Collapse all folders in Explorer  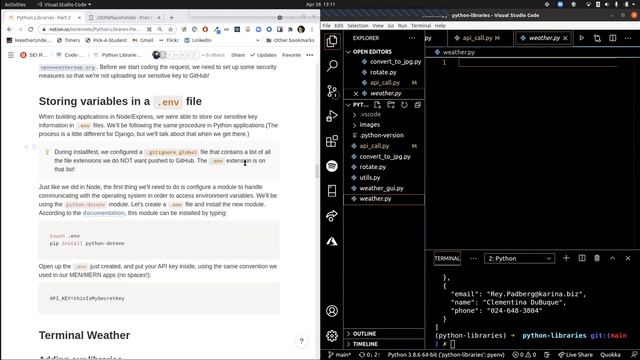(417, 105)
